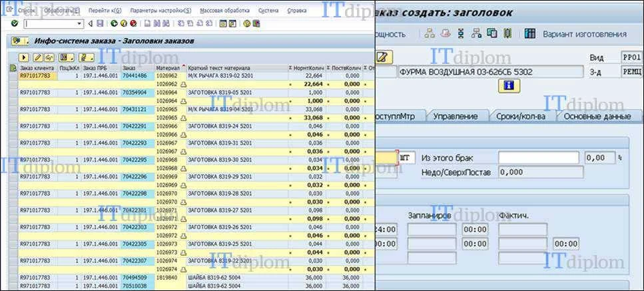Image resolution: width=644 pixels, height=291 pixels.
Task: Click the subtotal icon in 1026974 subtotal row
Action: pyautogui.click(x=184, y=269)
